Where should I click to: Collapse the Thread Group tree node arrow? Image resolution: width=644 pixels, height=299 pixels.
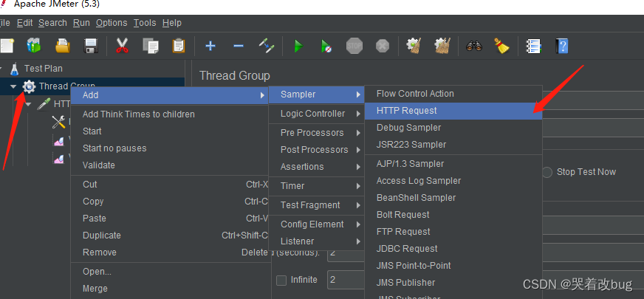pyautogui.click(x=13, y=86)
